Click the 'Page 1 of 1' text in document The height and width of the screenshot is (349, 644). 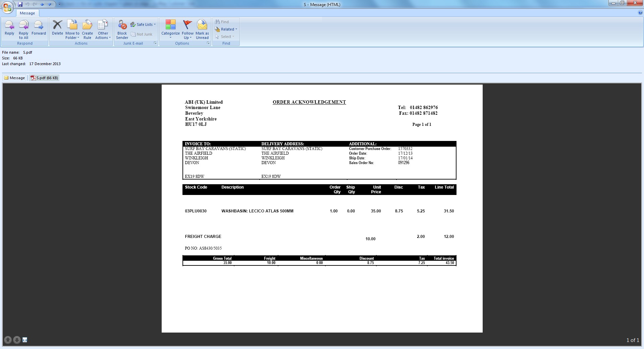pos(422,124)
